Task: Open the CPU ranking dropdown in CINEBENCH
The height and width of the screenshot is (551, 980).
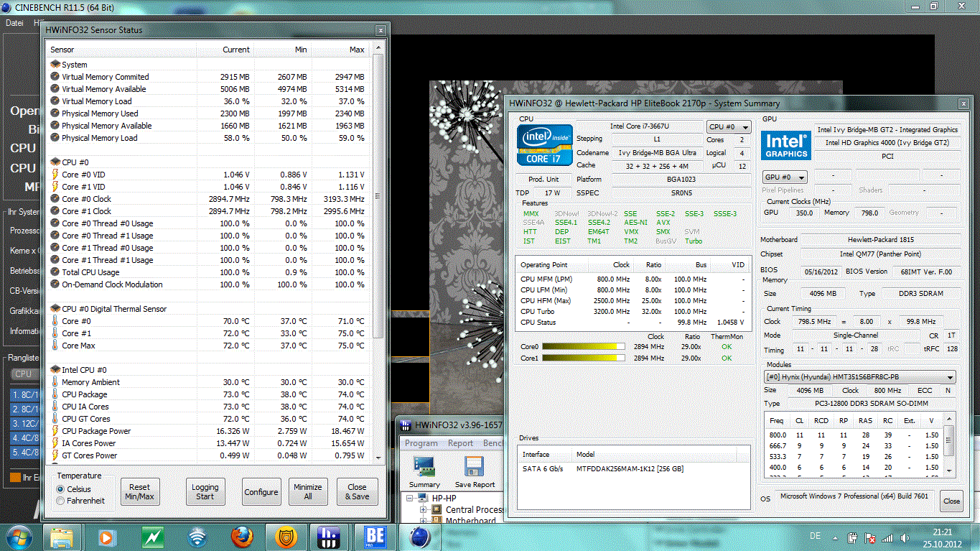Action: (25, 374)
